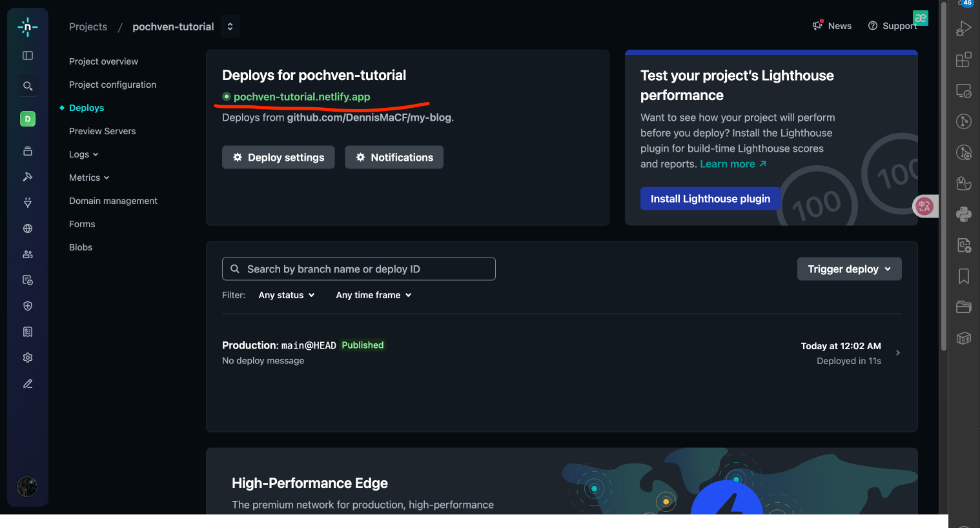This screenshot has height=528, width=980.
Task: Open the Any status filter dropdown
Action: [x=286, y=295]
